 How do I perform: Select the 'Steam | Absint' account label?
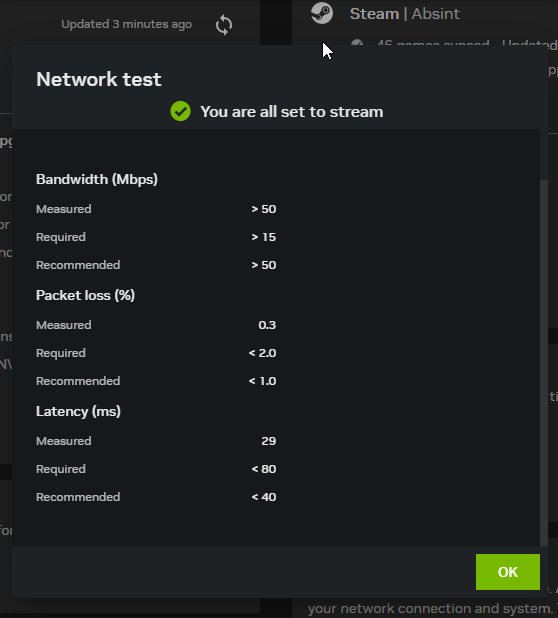tap(405, 14)
